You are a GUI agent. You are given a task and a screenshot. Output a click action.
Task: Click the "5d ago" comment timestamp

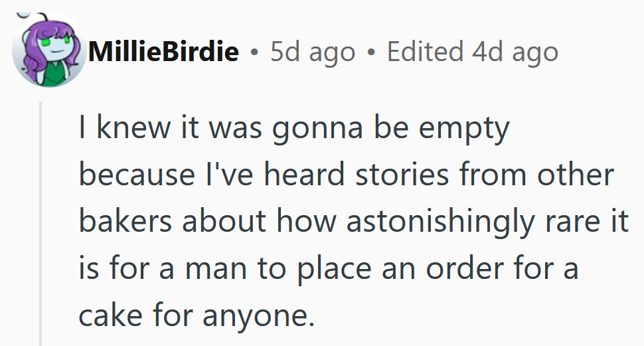click(x=312, y=51)
